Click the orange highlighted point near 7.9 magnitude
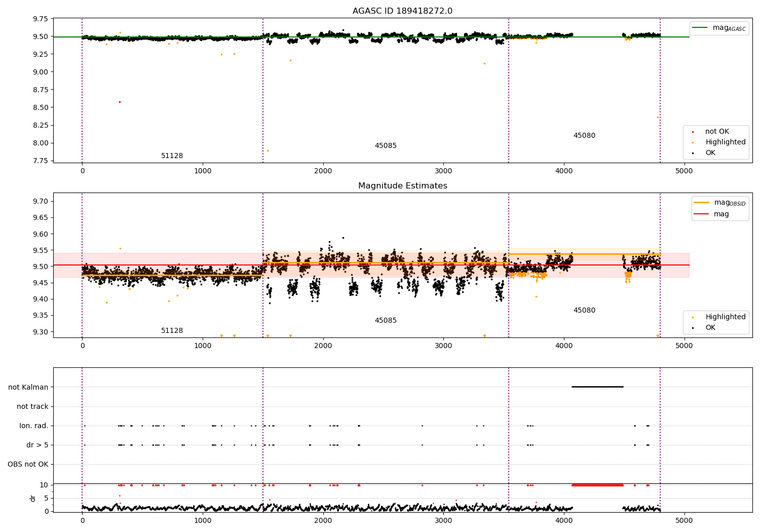 point(268,150)
